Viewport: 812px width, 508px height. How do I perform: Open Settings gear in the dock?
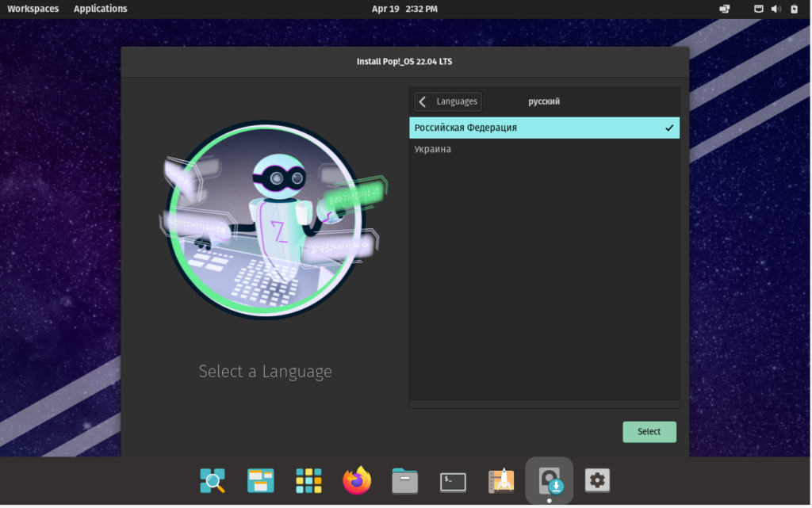tap(597, 480)
